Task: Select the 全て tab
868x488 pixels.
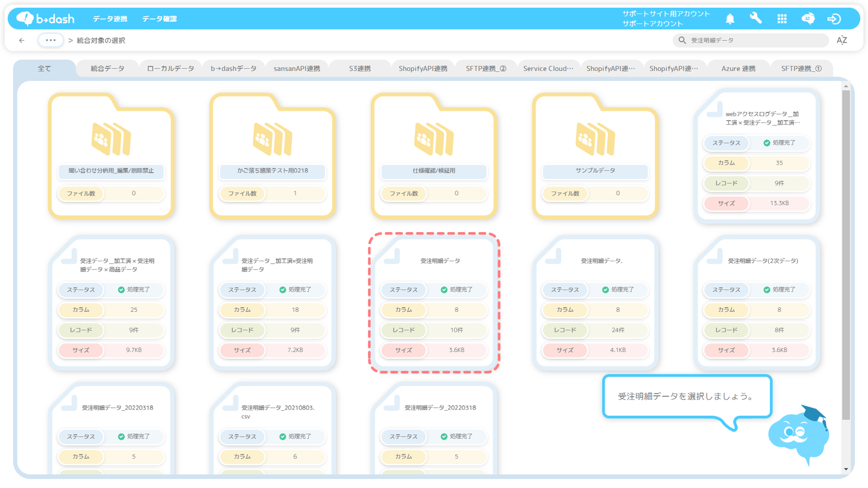Action: 44,69
